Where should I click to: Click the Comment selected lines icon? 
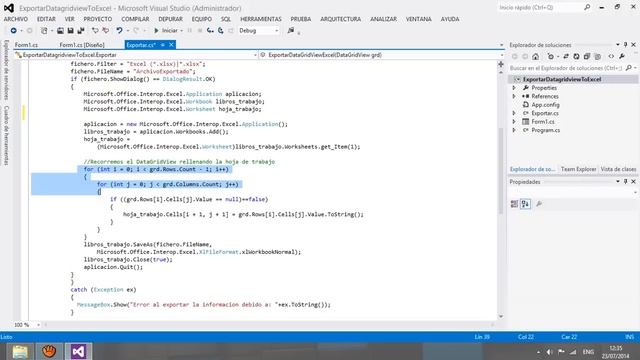(x=95, y=31)
